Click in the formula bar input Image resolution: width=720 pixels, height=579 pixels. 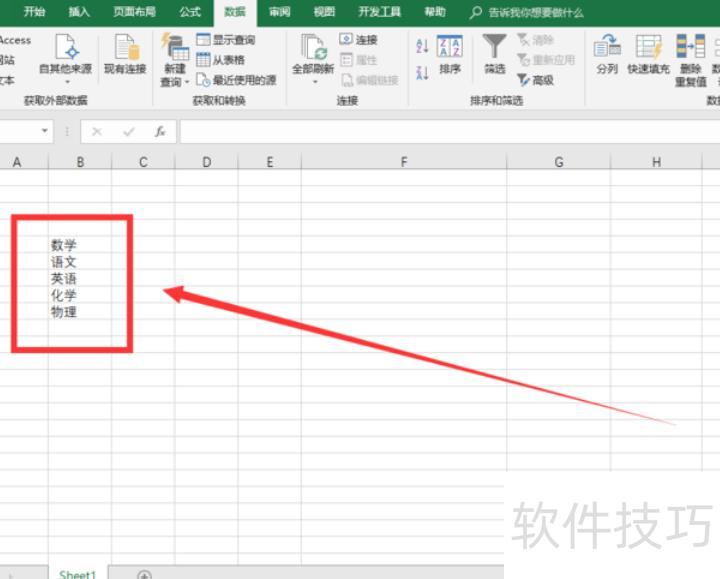click(450, 132)
